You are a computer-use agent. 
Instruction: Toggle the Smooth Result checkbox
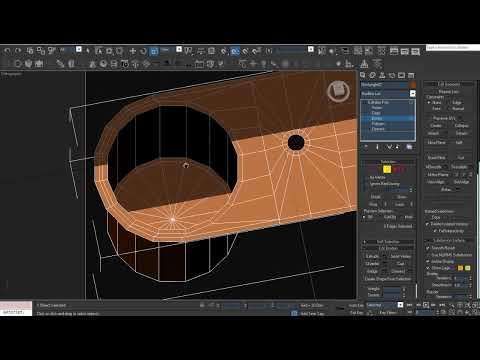(x=428, y=248)
